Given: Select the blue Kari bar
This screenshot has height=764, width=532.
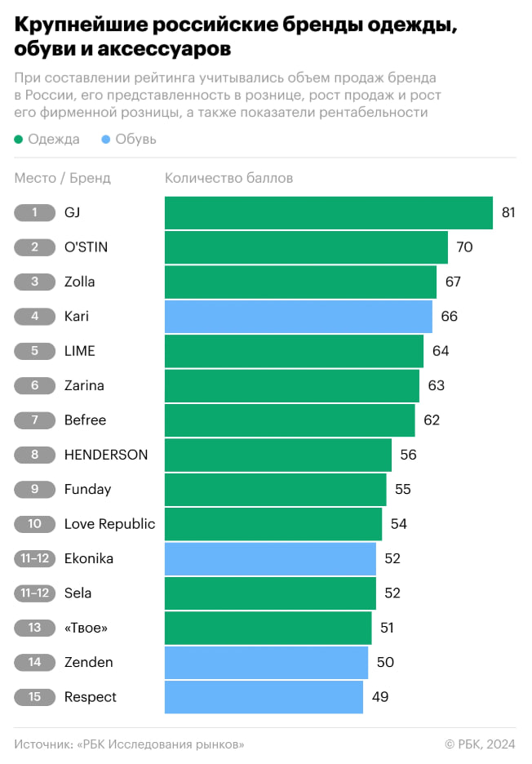Looking at the screenshot, I should 298,317.
